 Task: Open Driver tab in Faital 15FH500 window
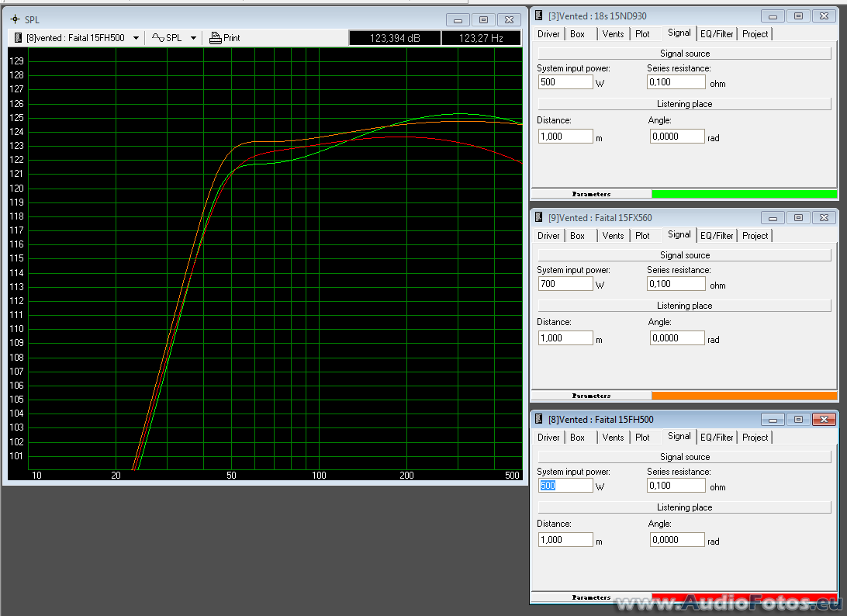[548, 437]
